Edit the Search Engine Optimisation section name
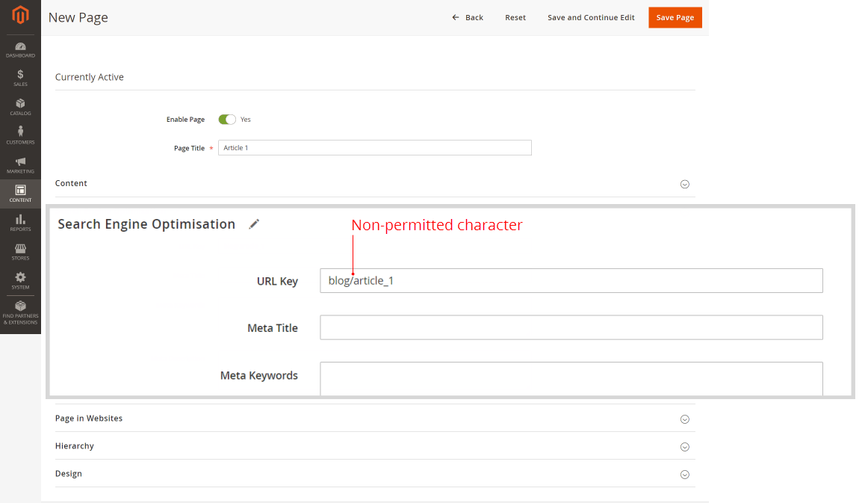Screen dimensions: 868x503 tap(254, 223)
